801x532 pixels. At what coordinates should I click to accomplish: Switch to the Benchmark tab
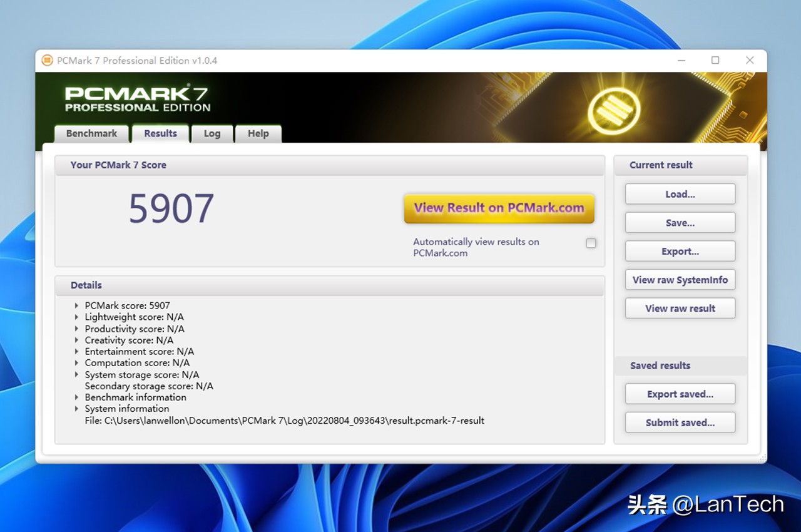pyautogui.click(x=91, y=134)
